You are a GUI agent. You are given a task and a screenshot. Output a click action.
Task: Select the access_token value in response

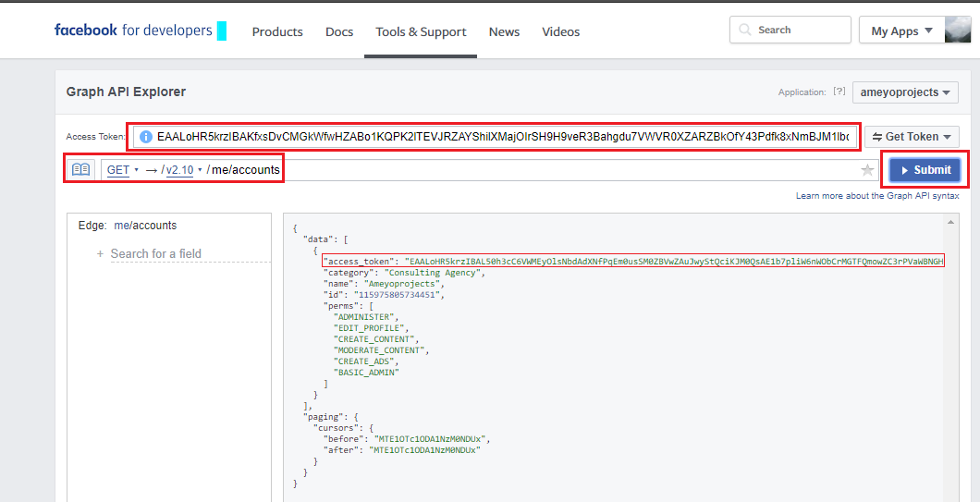674,261
